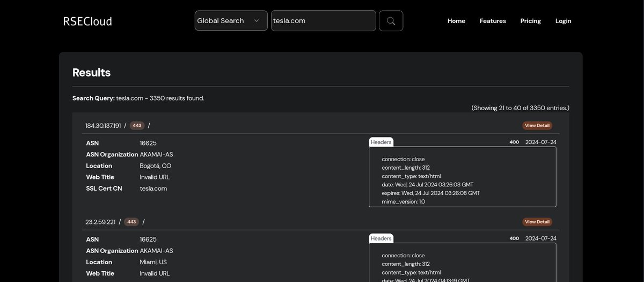Click content_length: 312 in first headers box

[x=406, y=168]
